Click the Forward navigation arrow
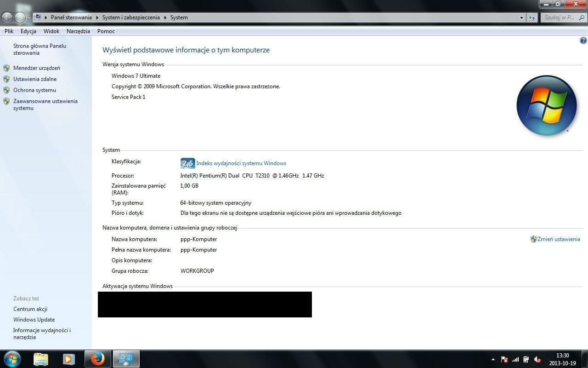 coord(20,17)
